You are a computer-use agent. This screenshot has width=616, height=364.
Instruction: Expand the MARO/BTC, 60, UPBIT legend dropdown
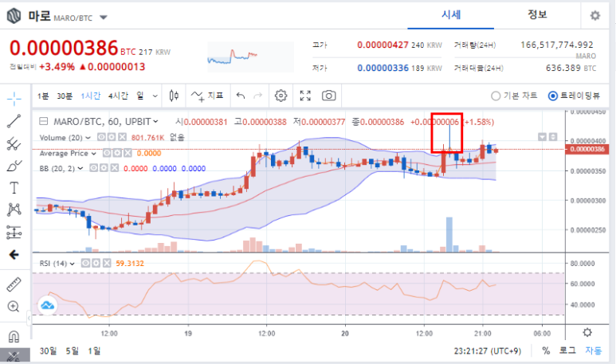point(156,122)
